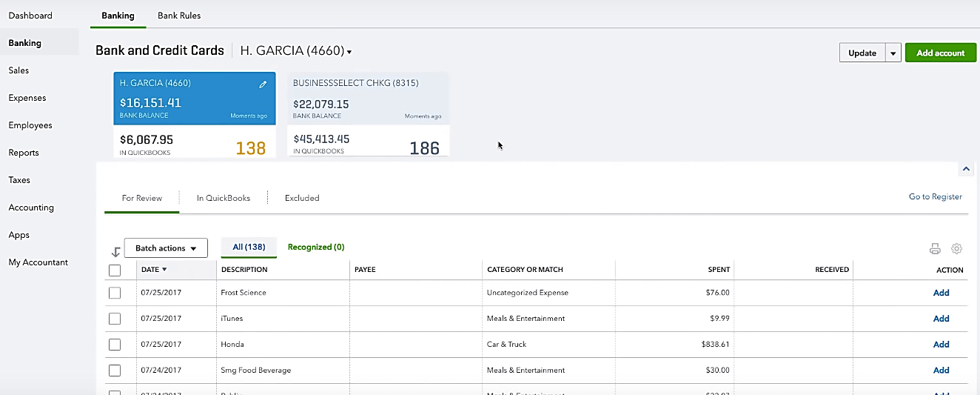Click the 186 transactions count
980x395 pixels.
pos(424,148)
